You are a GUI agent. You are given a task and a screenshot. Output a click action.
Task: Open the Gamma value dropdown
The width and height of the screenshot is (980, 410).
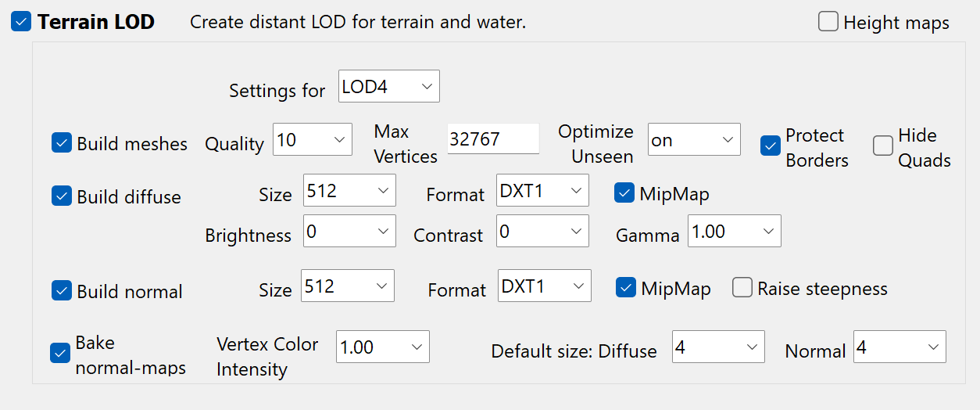pyautogui.click(x=734, y=232)
